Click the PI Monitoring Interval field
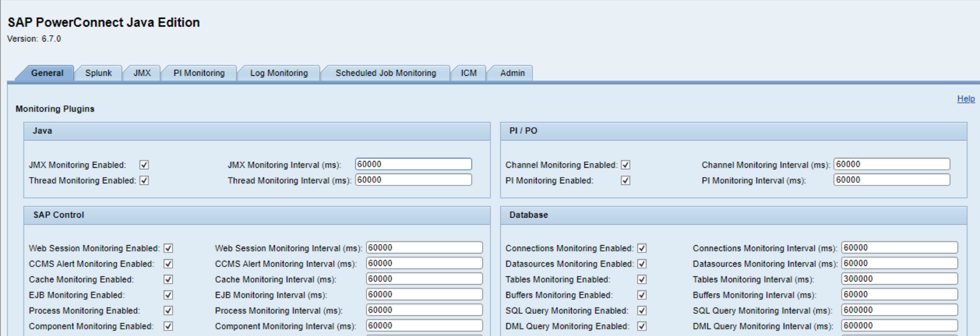980x336 pixels. 891,180
